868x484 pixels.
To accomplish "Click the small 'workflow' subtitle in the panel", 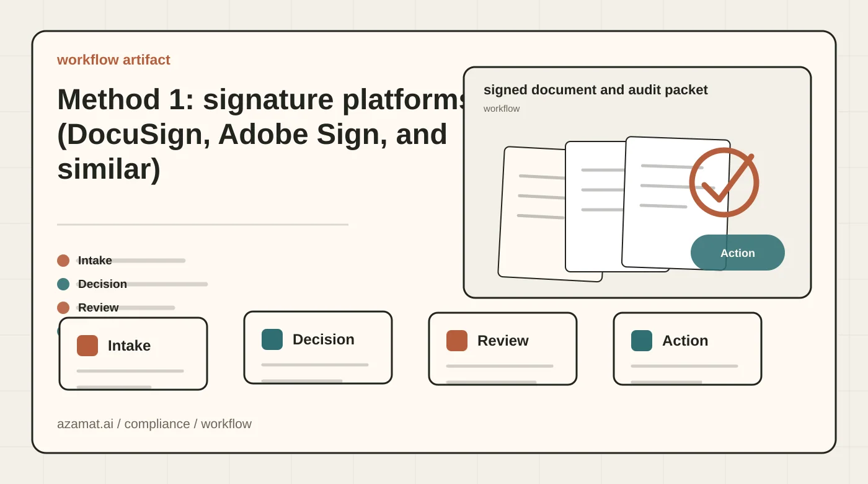I will (x=502, y=109).
